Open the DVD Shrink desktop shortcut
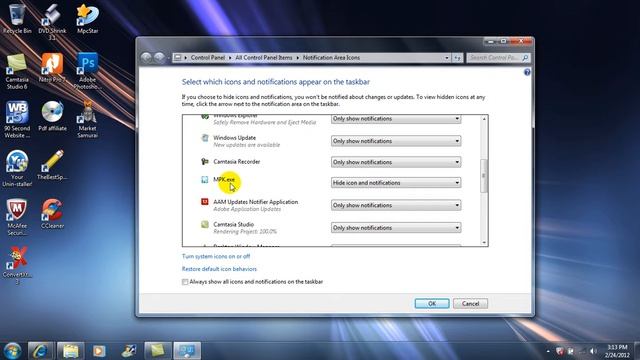The height and width of the screenshot is (360, 640). [52, 22]
